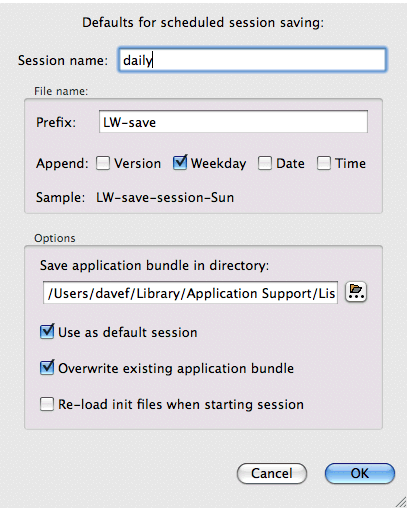Image resolution: width=412 pixels, height=513 pixels.
Task: Uncheck the Weekday append checkbox
Action: coord(180,163)
